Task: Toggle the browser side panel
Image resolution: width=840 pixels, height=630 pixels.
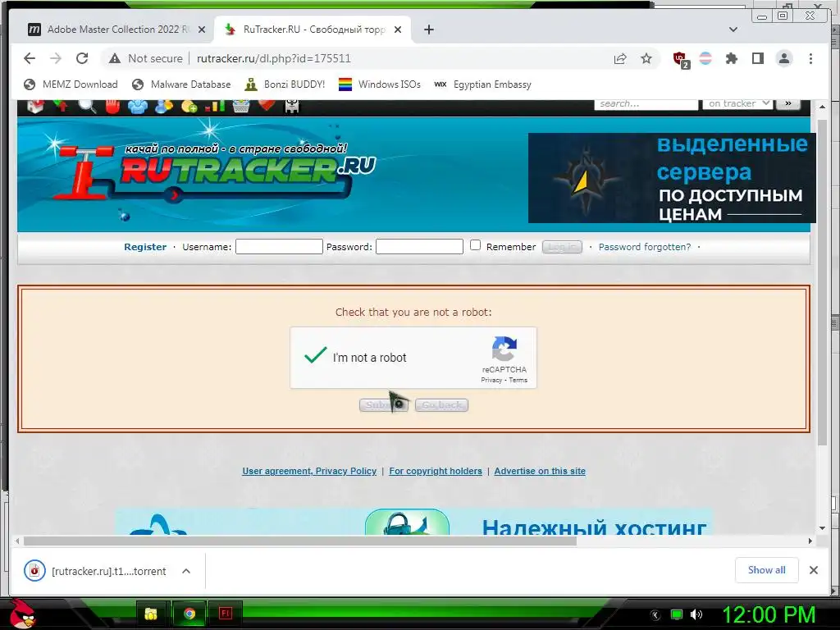Action: [757, 58]
